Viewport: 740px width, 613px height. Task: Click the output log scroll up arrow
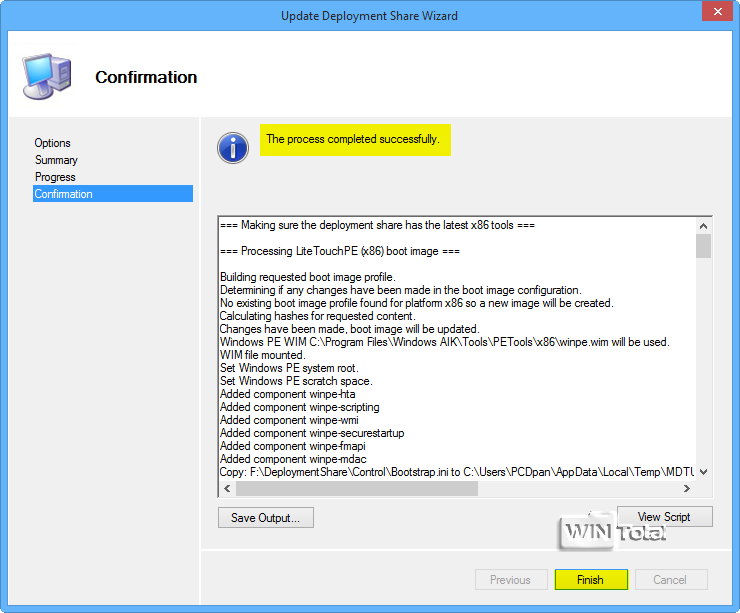[x=703, y=226]
